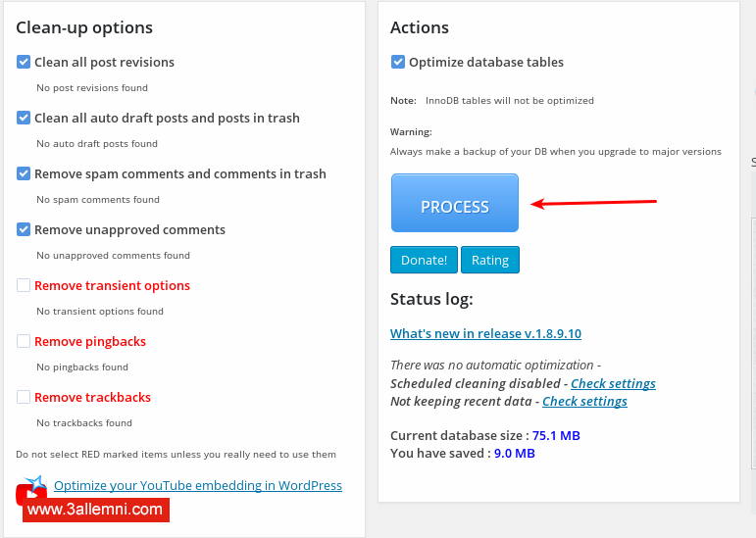Toggle Optimize database tables checkbox
756x538 pixels.
click(x=398, y=62)
